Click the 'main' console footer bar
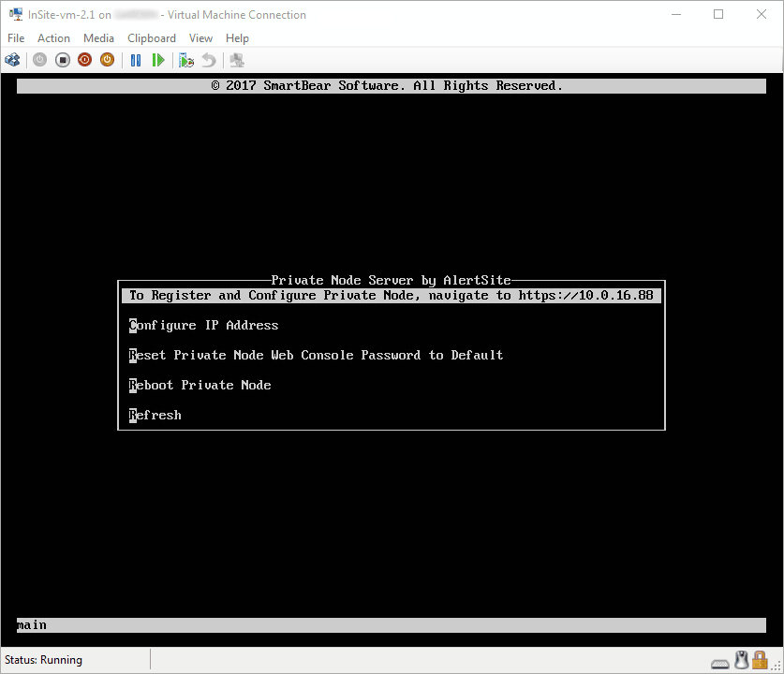This screenshot has width=784, height=674. click(x=392, y=625)
